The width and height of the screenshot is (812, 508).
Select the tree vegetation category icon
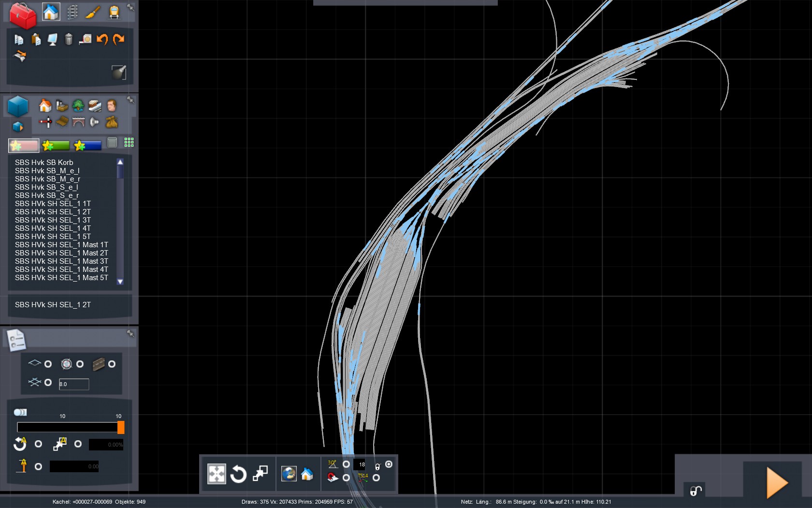[x=78, y=105]
